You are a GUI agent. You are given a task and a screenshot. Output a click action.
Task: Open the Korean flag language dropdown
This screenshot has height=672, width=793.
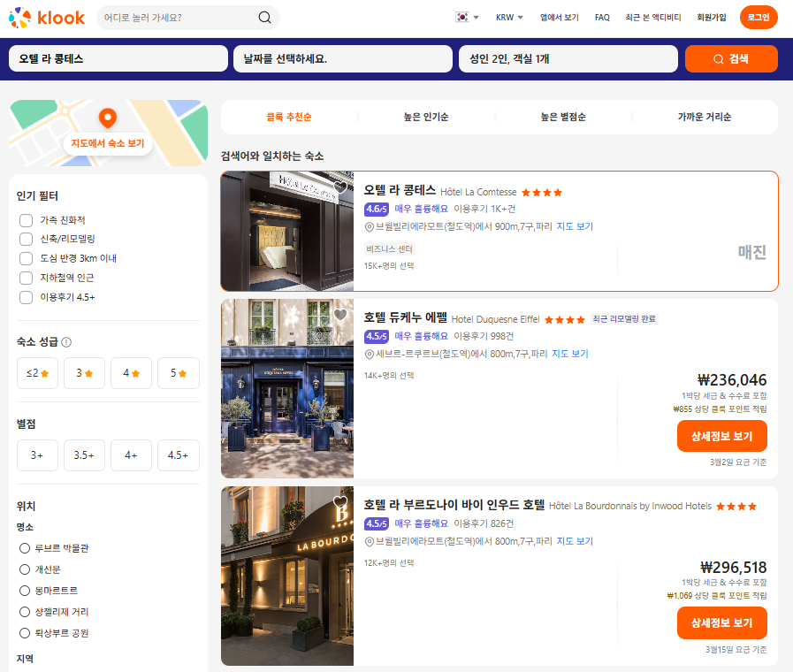(467, 17)
